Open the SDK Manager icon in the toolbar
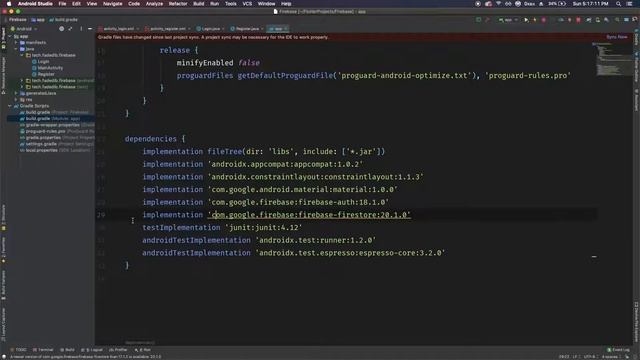The width and height of the screenshot is (640, 360). pos(607,20)
